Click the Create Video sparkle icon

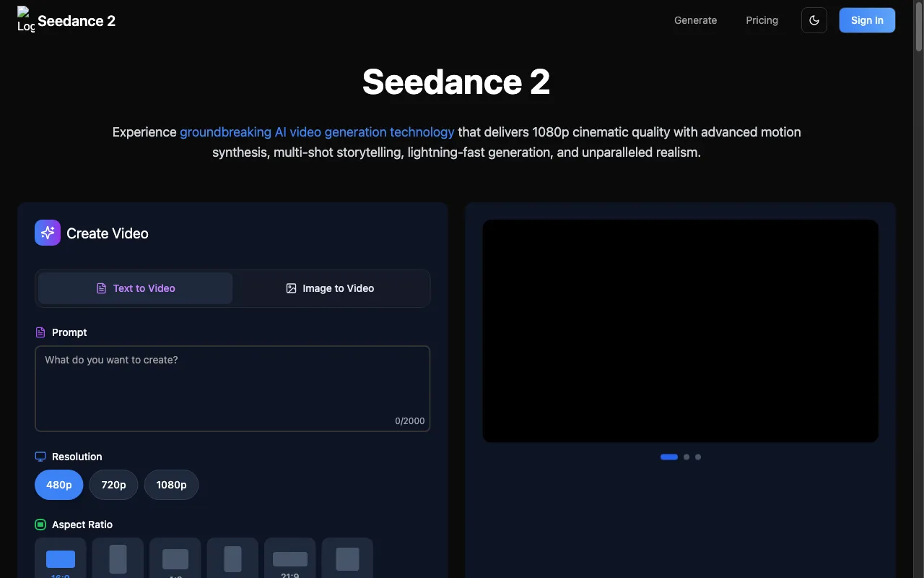[x=48, y=233]
